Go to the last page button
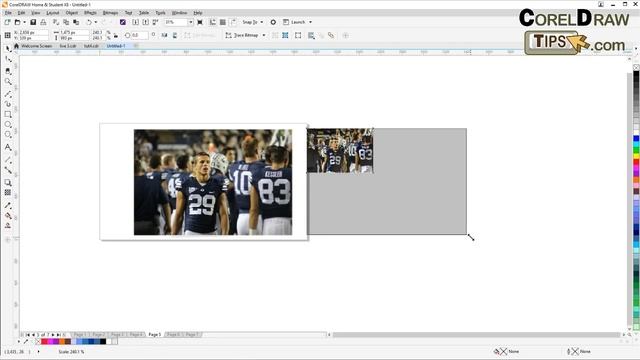Image resolution: width=640 pixels, height=360 pixels. [58, 335]
